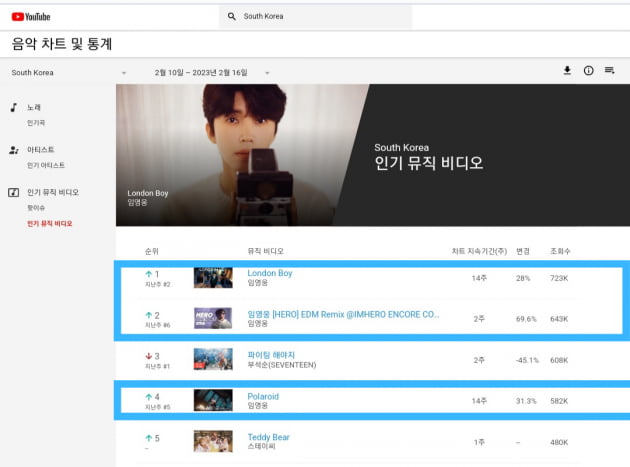The width and height of the screenshot is (630, 467).
Task: Open the YouTube logo home link
Action: pos(31,16)
